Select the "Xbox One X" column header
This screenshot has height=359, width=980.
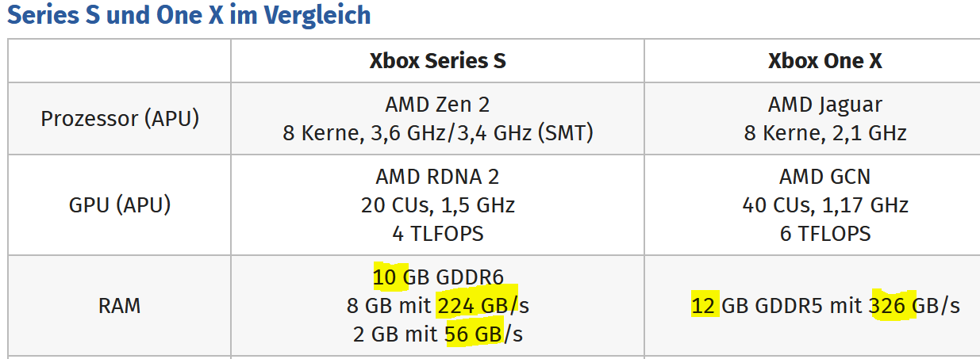click(x=824, y=61)
